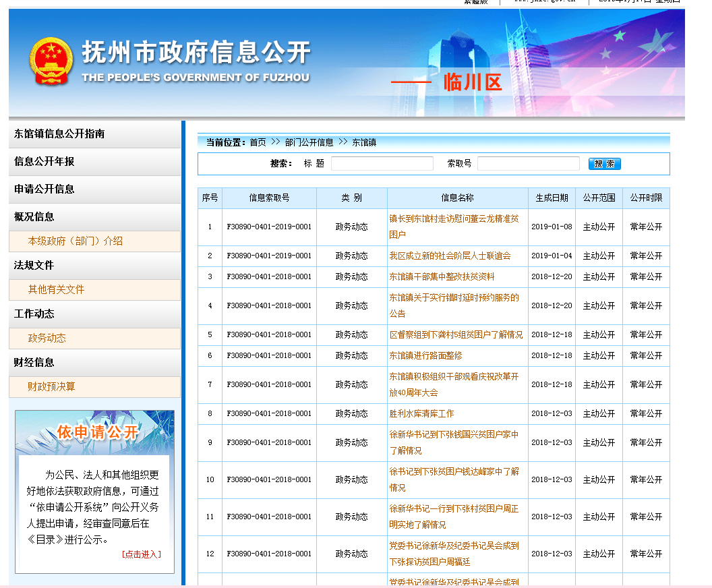Viewport: 712px width, 588px height.
Task: Click the 信息索取号 column header
Action: [269, 198]
